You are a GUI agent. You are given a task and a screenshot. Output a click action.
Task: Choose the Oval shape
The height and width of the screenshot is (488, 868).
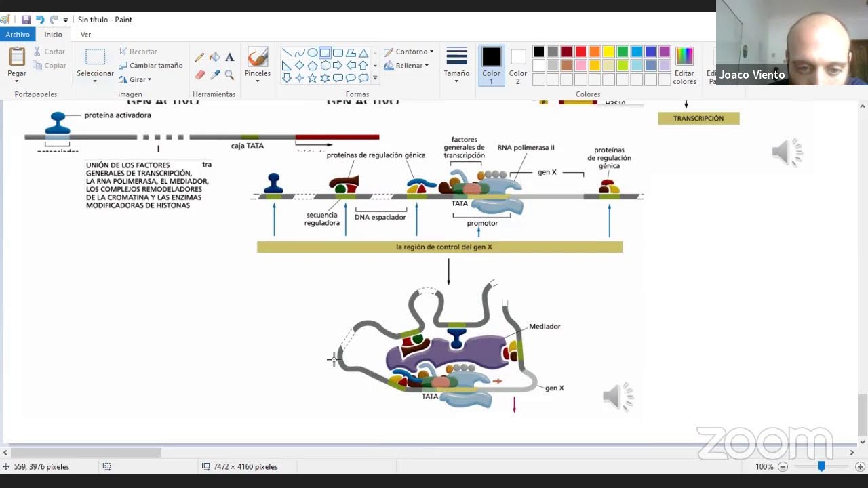pos(313,53)
